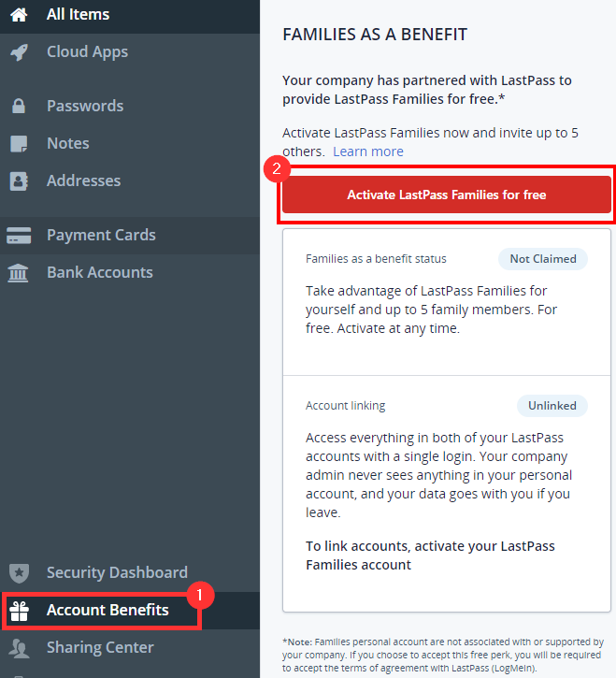The image size is (616, 678).
Task: Click the Account Benefits gift icon
Action: [19, 612]
